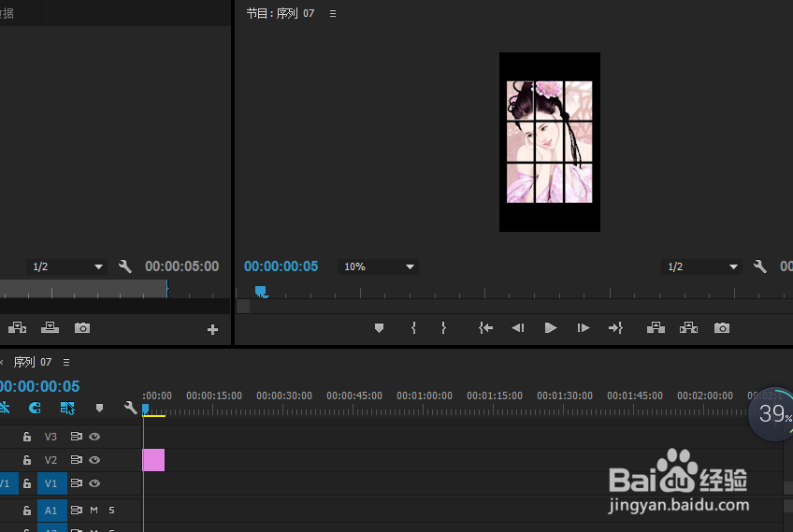Export frame with Program monitor camera icon

[x=722, y=328]
